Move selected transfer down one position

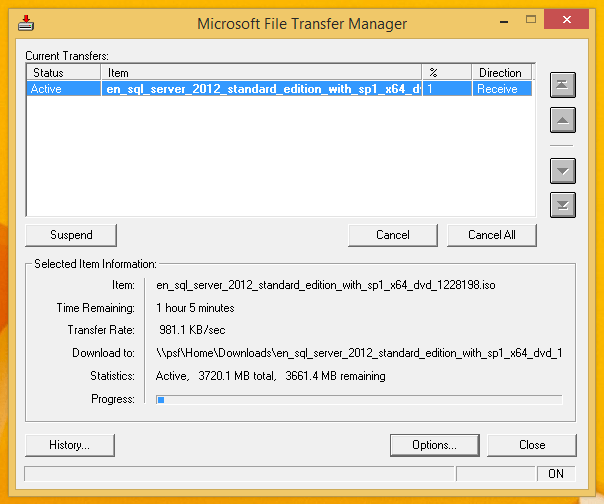point(562,171)
